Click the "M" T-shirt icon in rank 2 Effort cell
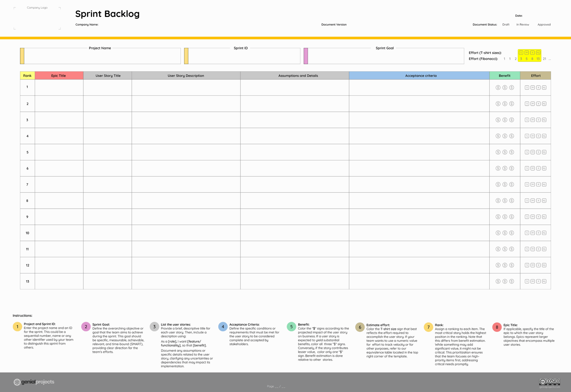 pos(532,104)
